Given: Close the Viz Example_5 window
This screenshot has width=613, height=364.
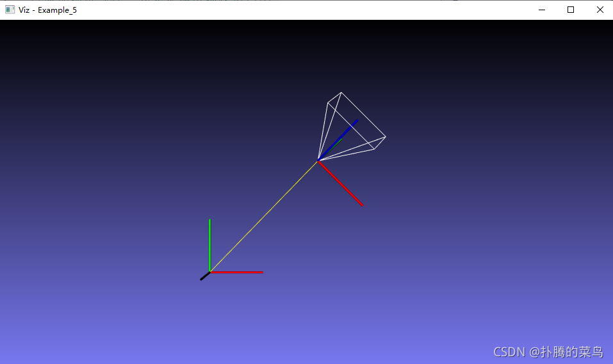Looking at the screenshot, I should click(600, 10).
